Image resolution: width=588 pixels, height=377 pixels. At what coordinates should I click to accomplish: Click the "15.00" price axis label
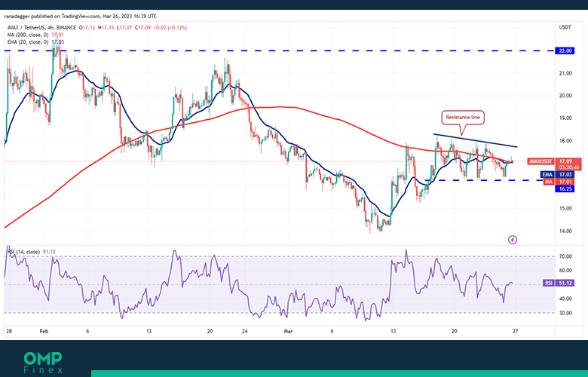coord(565,208)
